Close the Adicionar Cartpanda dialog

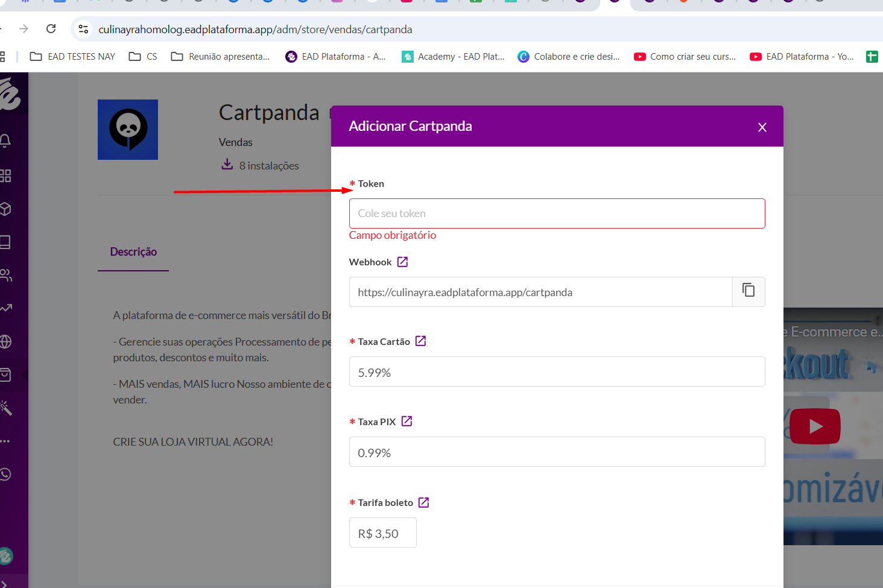tap(762, 127)
